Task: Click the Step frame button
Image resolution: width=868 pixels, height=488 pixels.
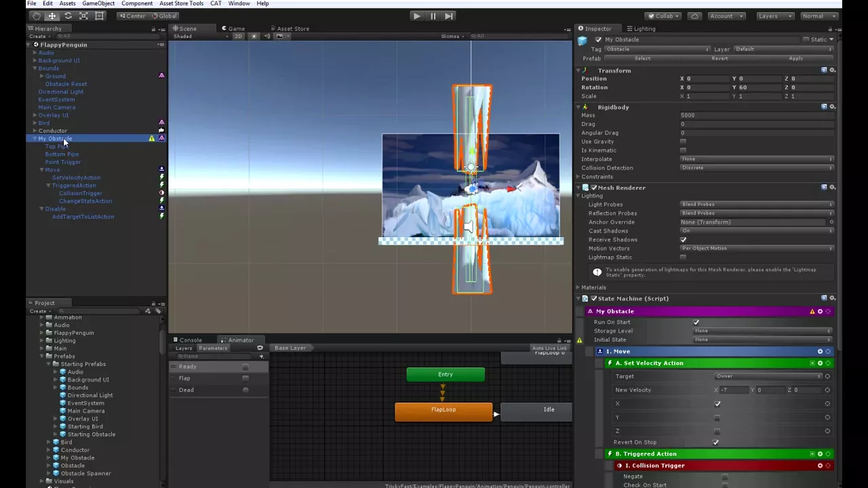Action: (x=449, y=16)
